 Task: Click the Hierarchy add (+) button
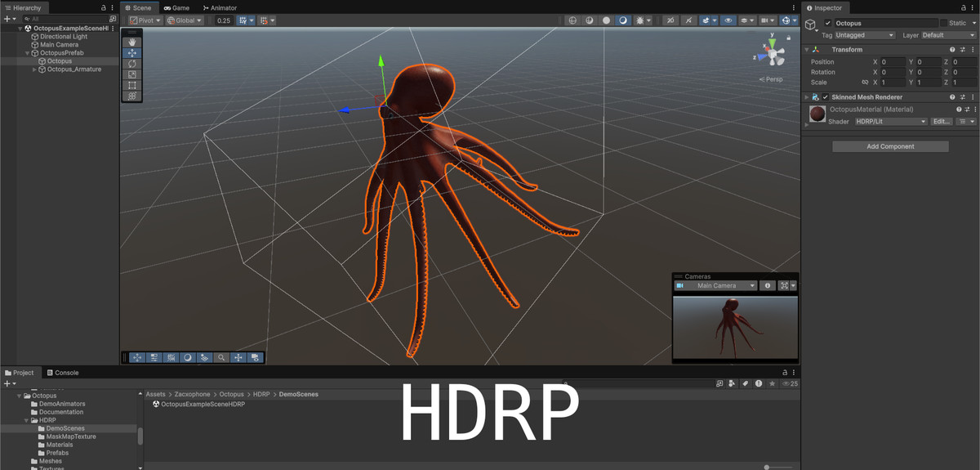[x=7, y=18]
